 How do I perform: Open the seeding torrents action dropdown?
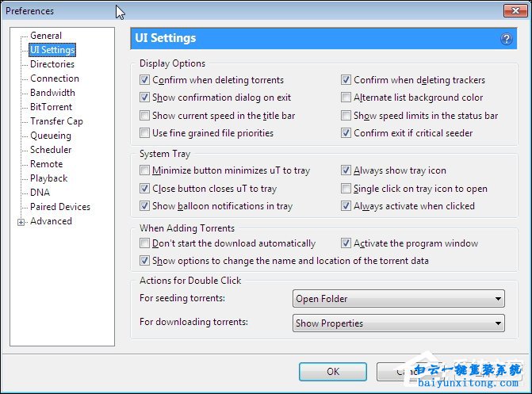tap(399, 299)
